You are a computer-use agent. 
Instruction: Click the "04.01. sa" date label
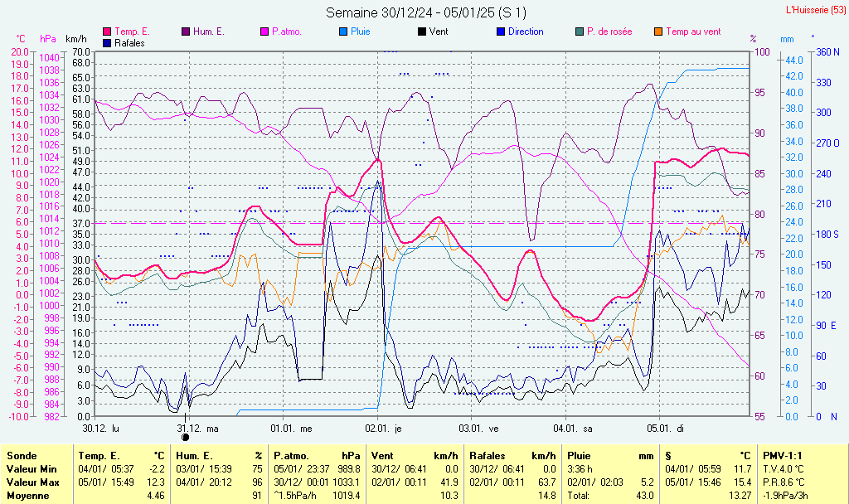(x=573, y=429)
